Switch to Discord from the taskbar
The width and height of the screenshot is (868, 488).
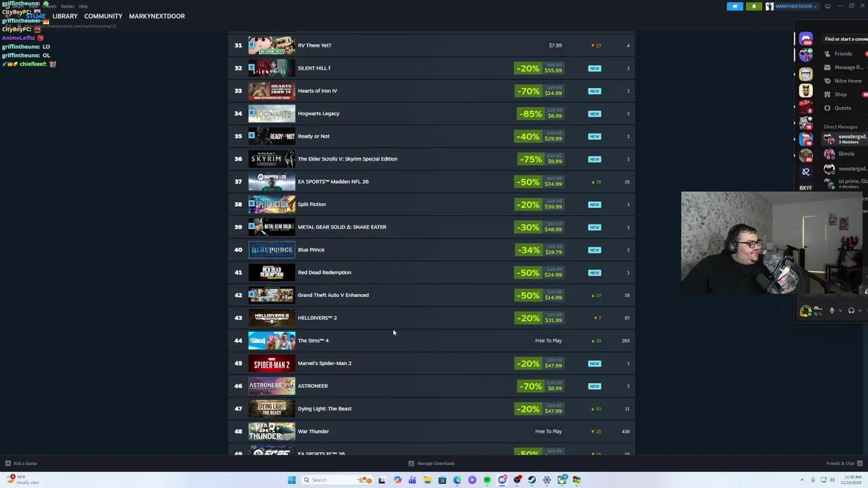click(502, 480)
